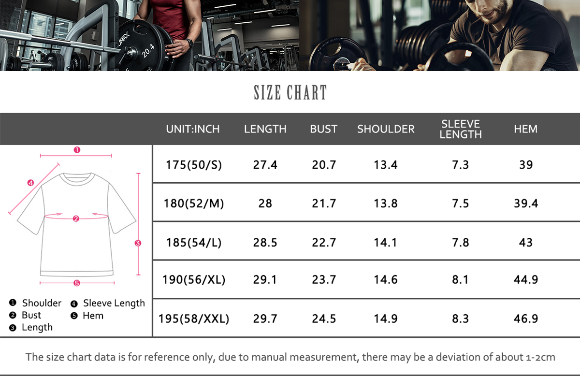Click the pink number 2 bust marker
Screen dimensions: 580x392
tap(76, 218)
